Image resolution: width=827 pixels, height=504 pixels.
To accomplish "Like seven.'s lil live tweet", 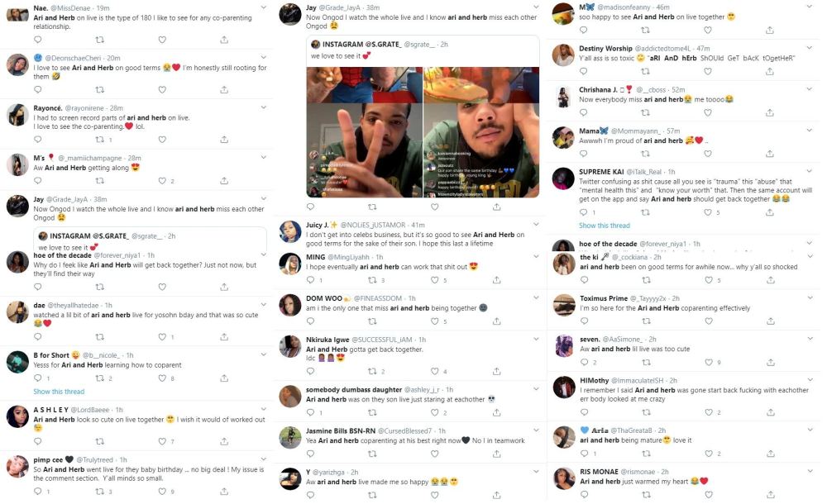I will [x=709, y=362].
